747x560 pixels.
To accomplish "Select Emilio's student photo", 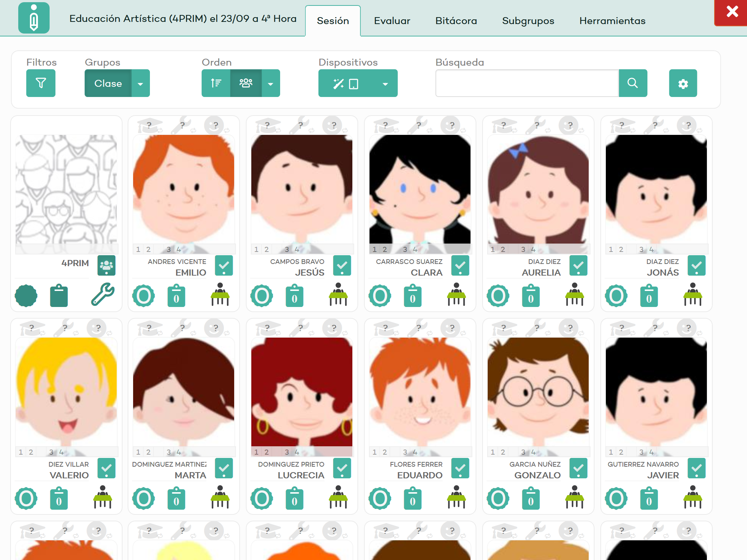I will click(183, 190).
